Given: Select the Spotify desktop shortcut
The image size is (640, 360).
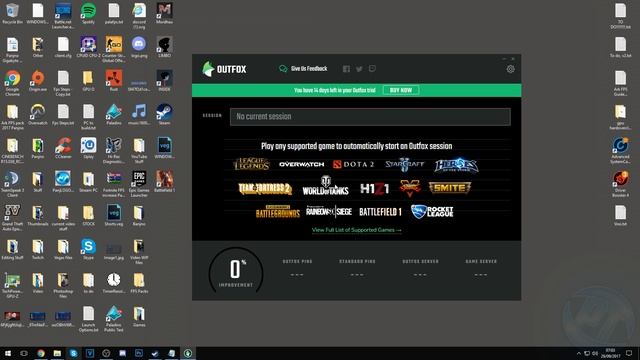Looking at the screenshot, I should pyautogui.click(x=88, y=14).
